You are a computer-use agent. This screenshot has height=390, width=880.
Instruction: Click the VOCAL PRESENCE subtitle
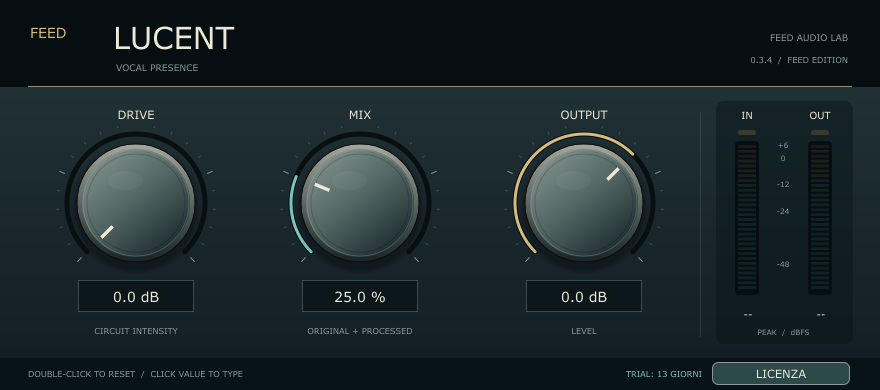pyautogui.click(x=157, y=68)
